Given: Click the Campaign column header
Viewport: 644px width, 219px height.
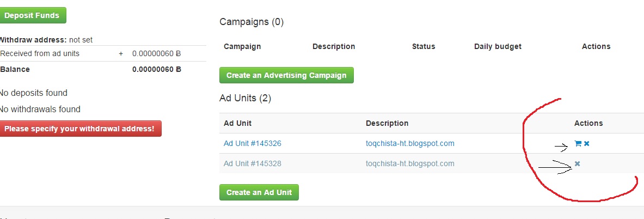Looking at the screenshot, I should tap(242, 46).
